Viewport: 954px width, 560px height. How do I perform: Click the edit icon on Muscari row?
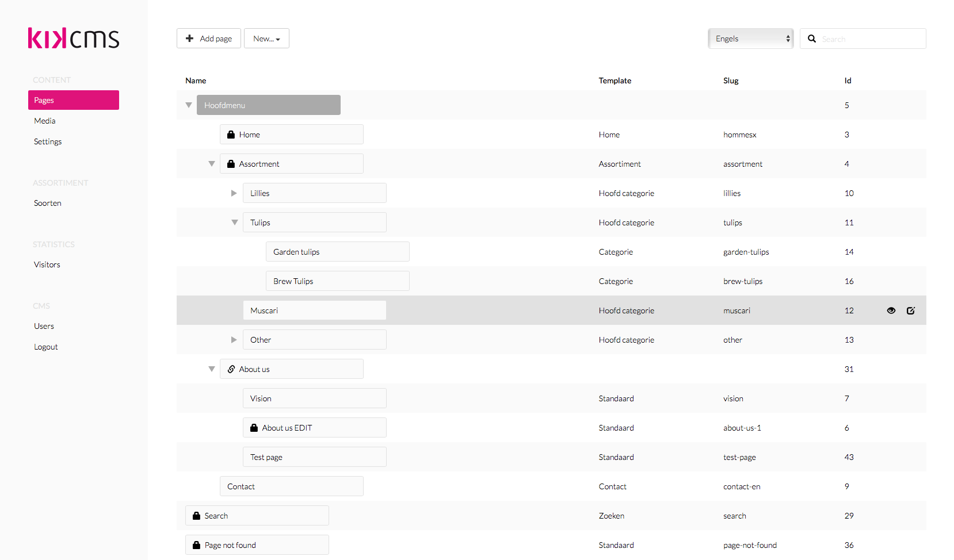coord(910,310)
